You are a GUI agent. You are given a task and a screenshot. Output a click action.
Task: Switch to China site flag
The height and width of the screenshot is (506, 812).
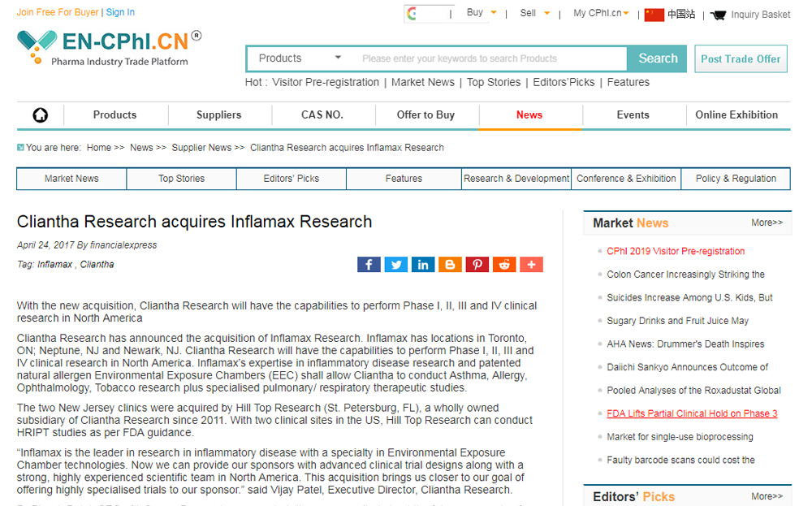(x=654, y=14)
